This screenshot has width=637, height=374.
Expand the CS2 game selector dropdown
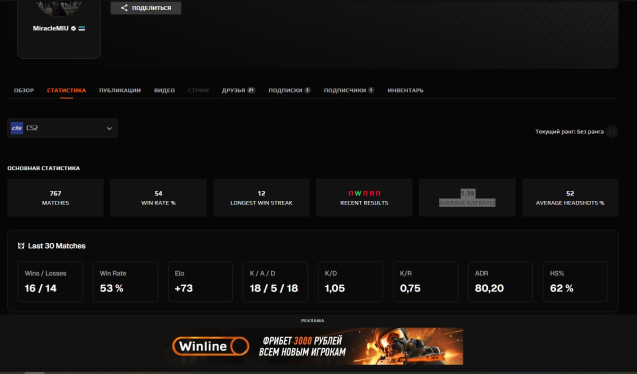point(63,128)
